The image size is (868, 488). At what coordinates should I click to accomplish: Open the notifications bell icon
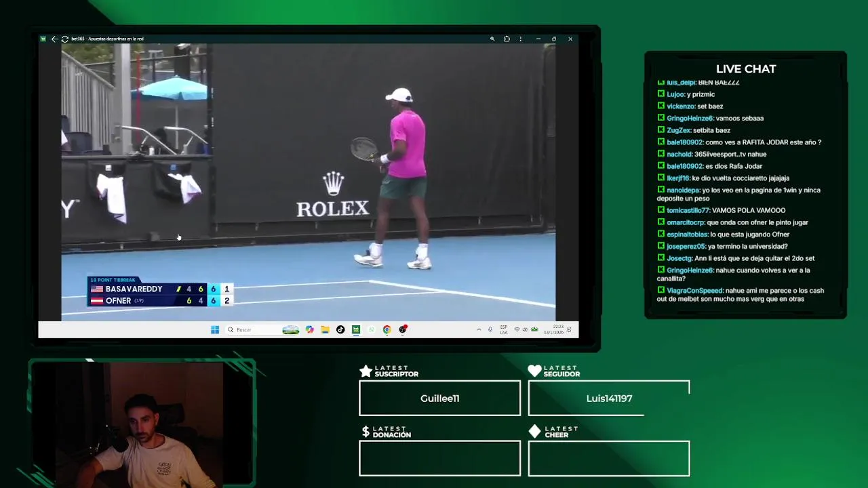click(x=569, y=329)
